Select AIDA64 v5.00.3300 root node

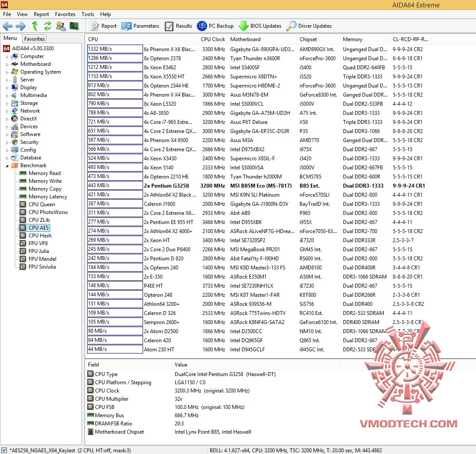click(x=33, y=48)
